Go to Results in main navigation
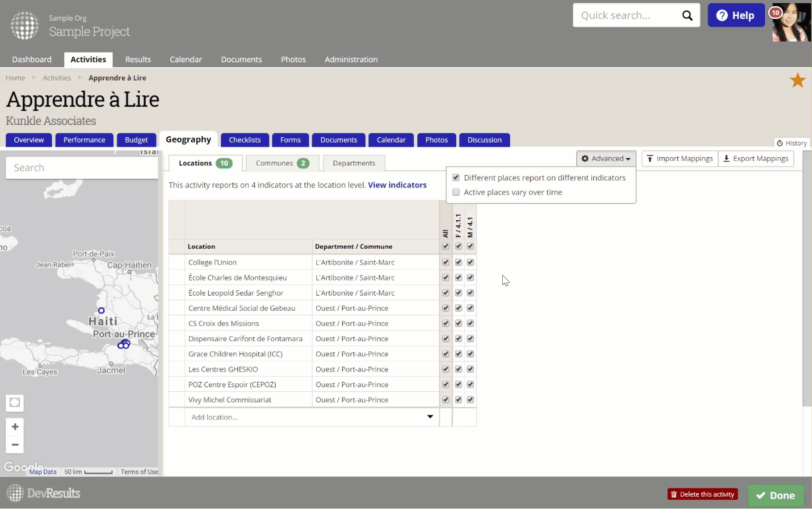Image resolution: width=812 pixels, height=509 pixels. pos(138,59)
